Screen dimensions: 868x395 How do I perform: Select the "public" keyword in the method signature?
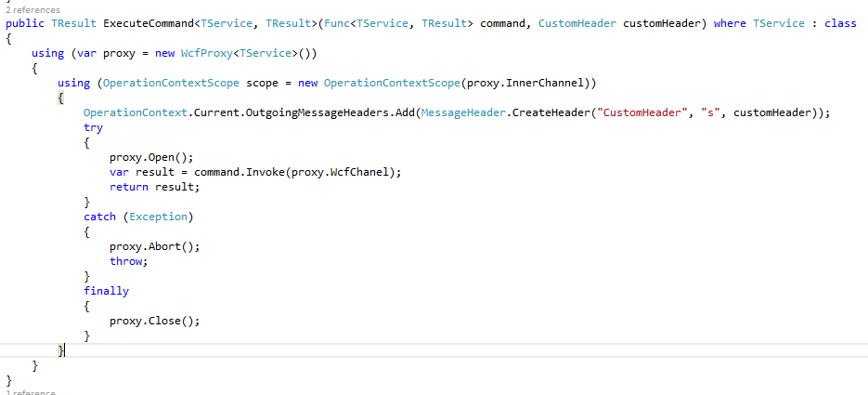pos(25,24)
